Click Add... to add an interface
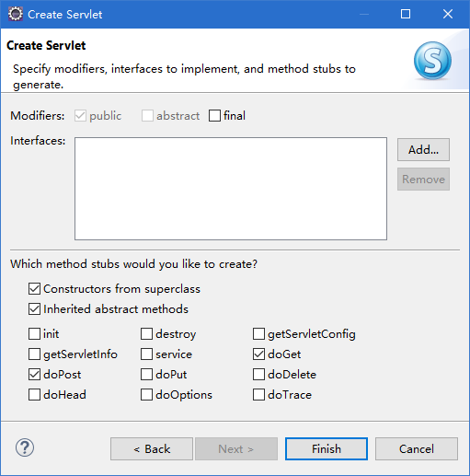The height and width of the screenshot is (476, 470). point(423,150)
